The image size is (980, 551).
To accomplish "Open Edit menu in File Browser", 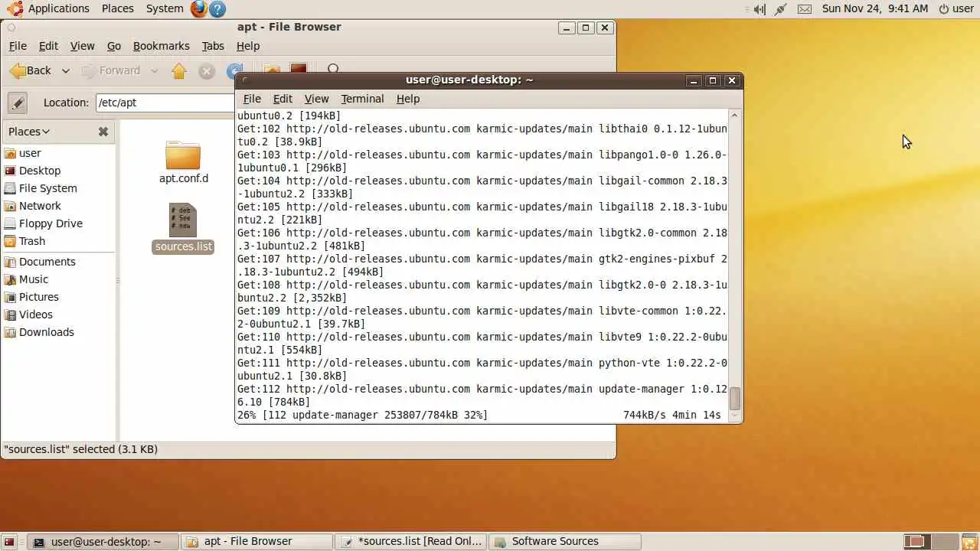I will (48, 46).
